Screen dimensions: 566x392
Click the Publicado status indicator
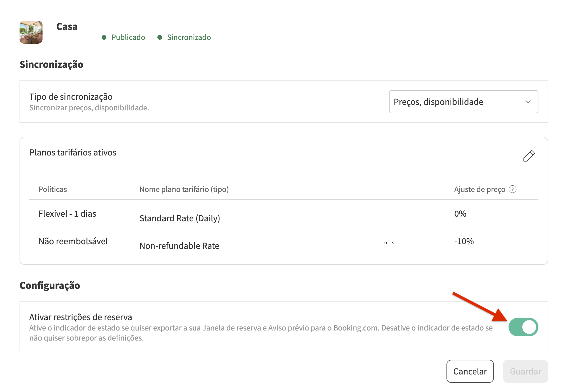click(128, 37)
